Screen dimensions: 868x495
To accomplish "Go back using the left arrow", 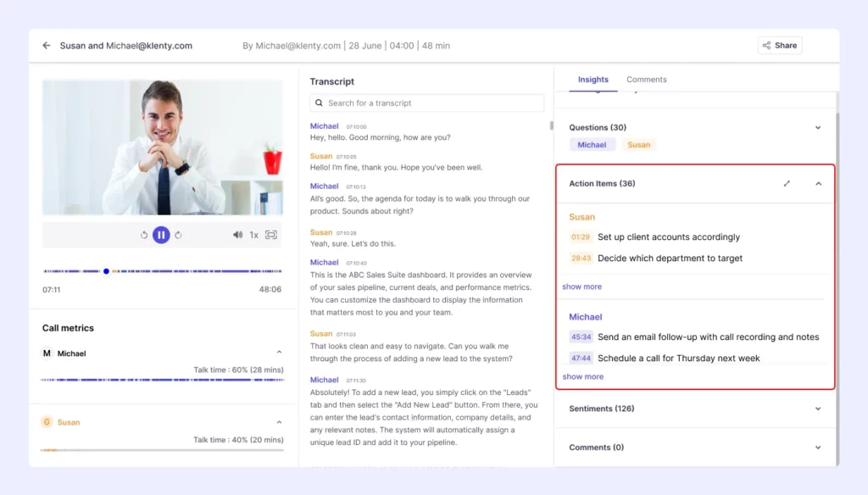I will tap(47, 46).
